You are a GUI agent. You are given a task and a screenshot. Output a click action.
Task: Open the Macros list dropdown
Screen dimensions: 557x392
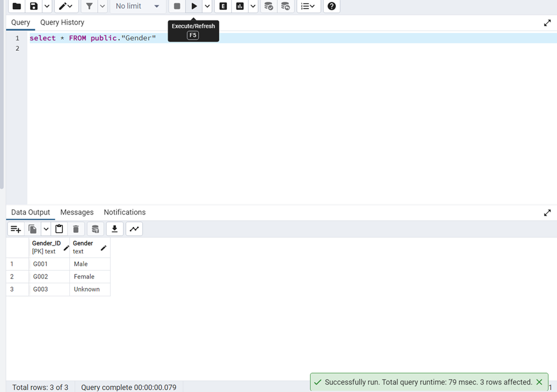[x=308, y=6]
